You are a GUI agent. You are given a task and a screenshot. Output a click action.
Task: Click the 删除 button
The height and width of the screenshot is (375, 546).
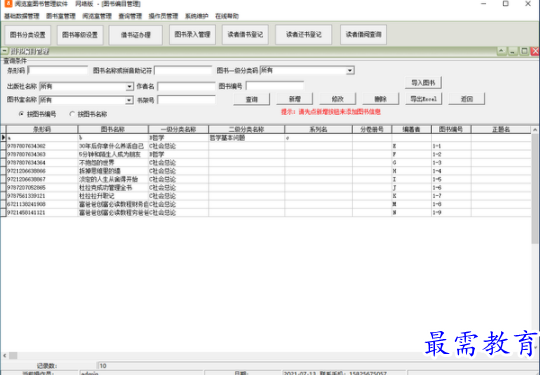[x=381, y=99]
